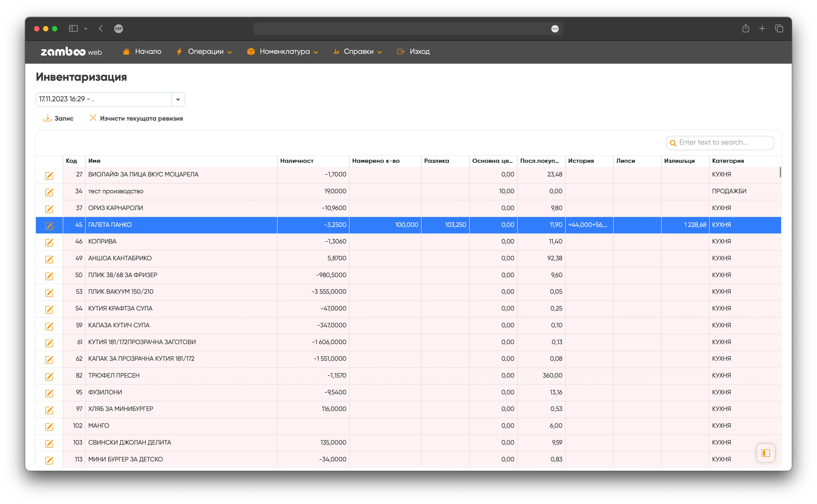Viewport: 817px width, 504px height.
Task: Click Safari sidebar toggle icon
Action: coord(73,29)
